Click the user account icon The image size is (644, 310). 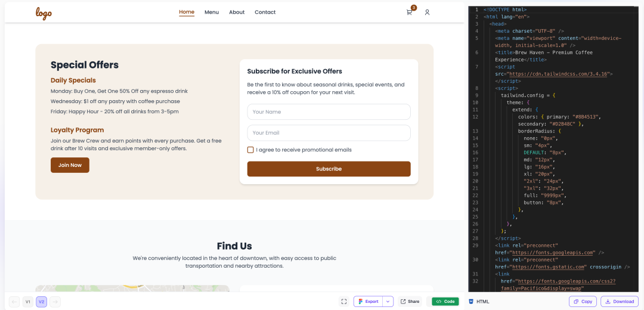coord(427,13)
